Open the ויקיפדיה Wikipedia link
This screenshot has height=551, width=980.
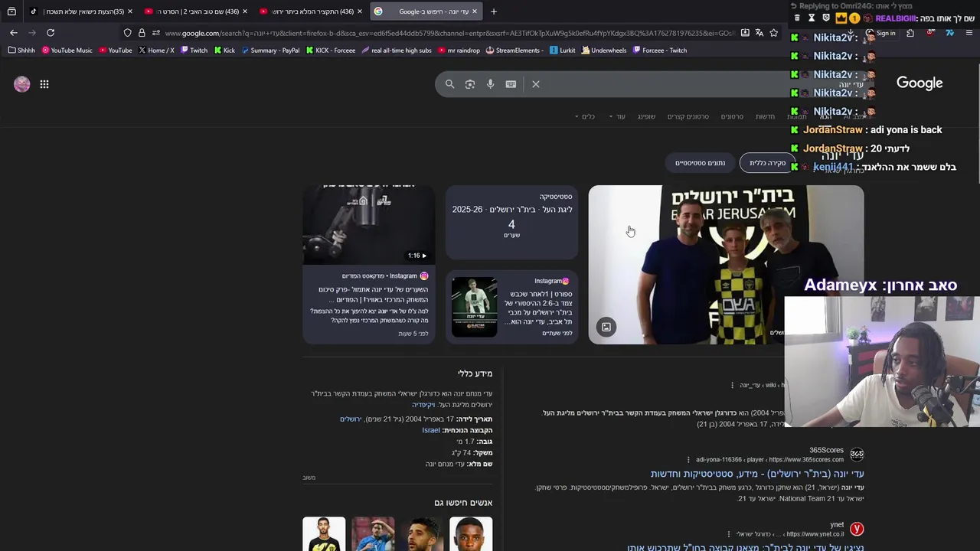click(423, 404)
